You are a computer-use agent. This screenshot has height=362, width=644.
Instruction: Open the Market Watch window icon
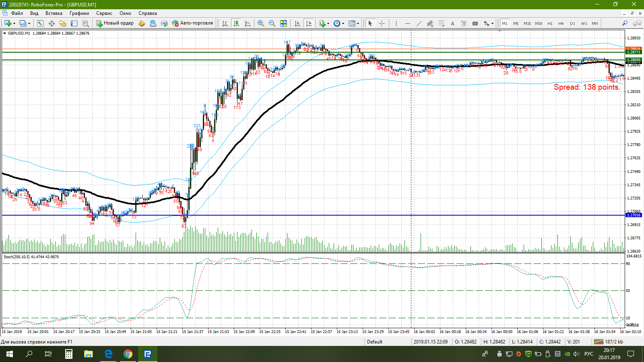click(40, 23)
